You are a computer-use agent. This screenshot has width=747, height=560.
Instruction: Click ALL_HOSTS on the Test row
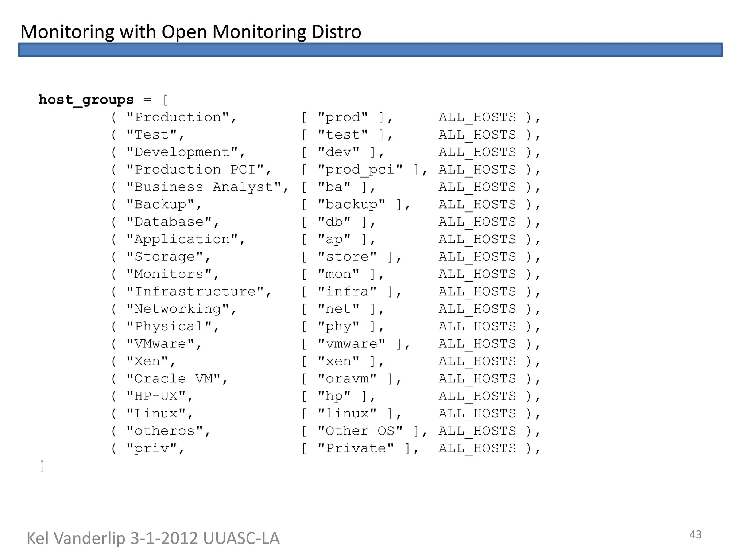pos(477,135)
